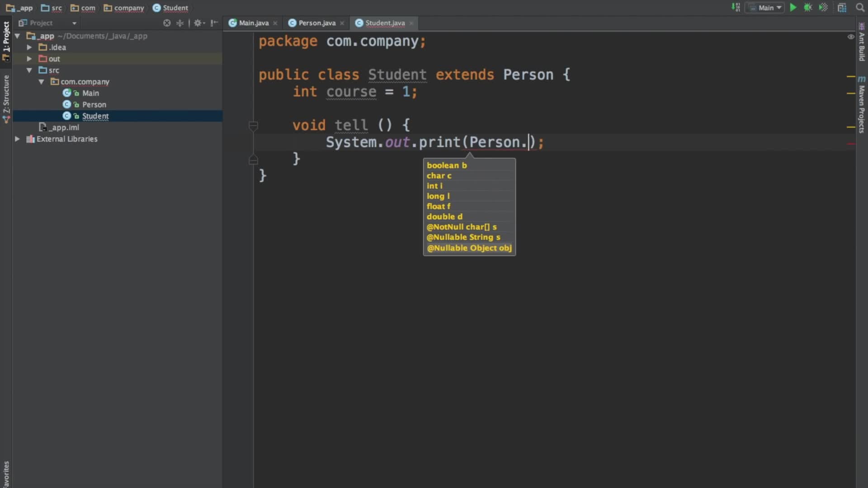Click 'course' variable in the editor
This screenshot has width=868, height=488.
[351, 92]
